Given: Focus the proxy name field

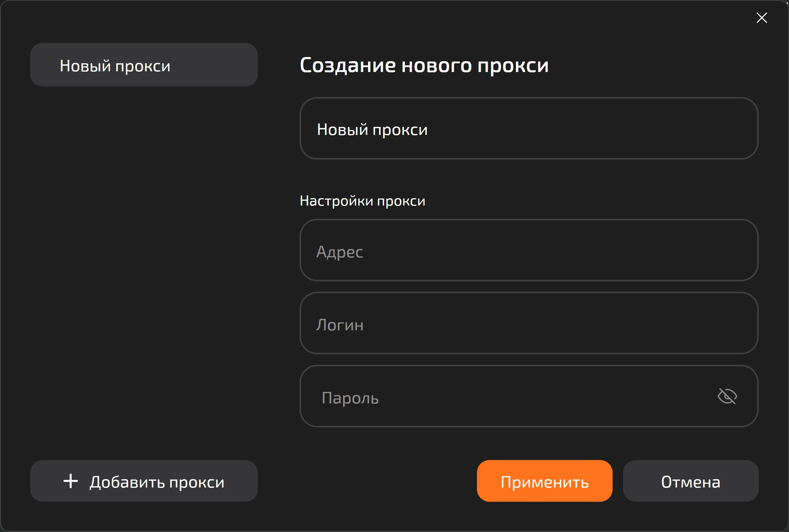Looking at the screenshot, I should (x=528, y=128).
